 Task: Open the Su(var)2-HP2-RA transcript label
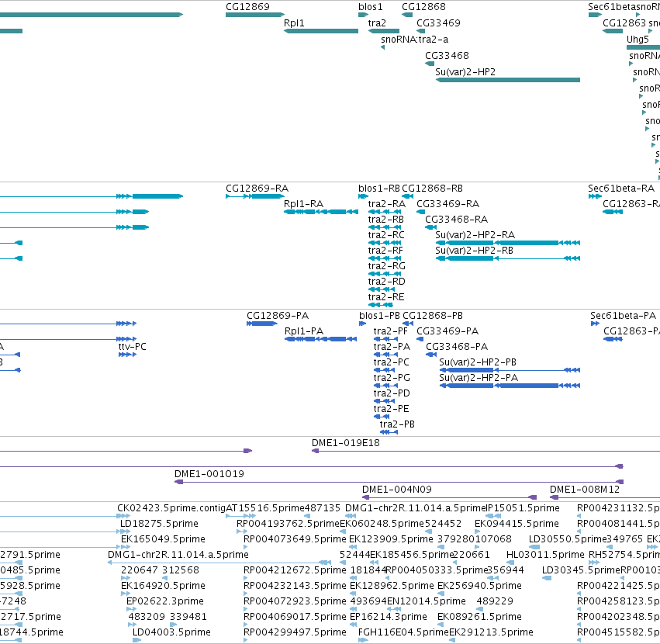[475, 235]
